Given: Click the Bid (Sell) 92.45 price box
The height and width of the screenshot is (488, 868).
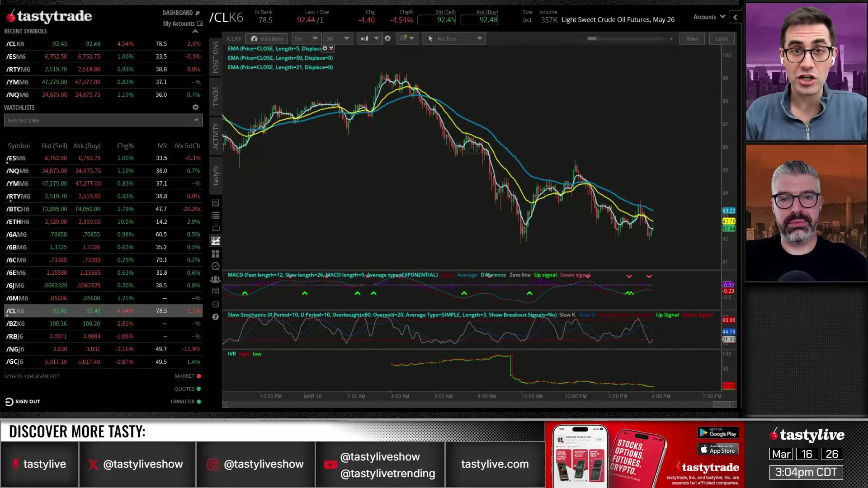Looking at the screenshot, I should click(x=437, y=20).
